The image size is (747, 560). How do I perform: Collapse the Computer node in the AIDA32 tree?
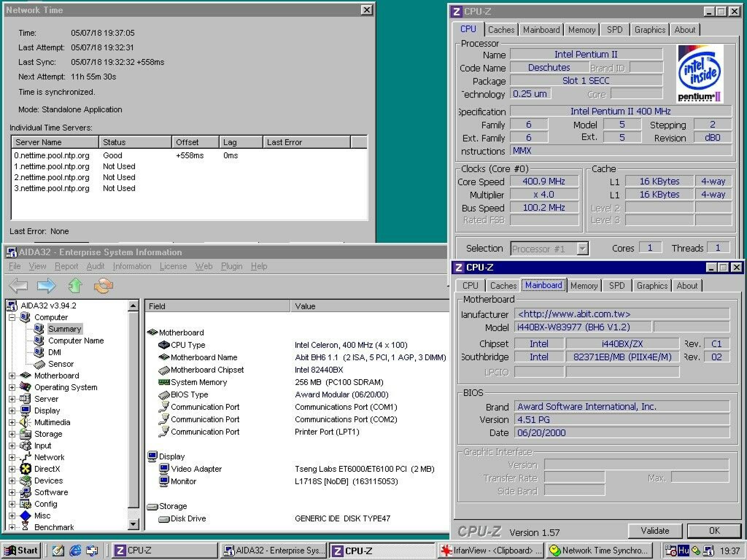(12, 317)
